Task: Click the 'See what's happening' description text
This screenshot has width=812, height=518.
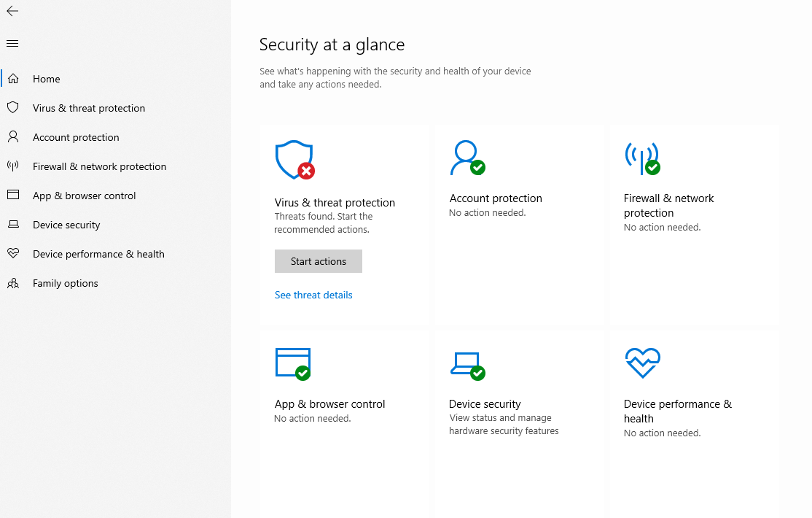Action: coord(395,78)
